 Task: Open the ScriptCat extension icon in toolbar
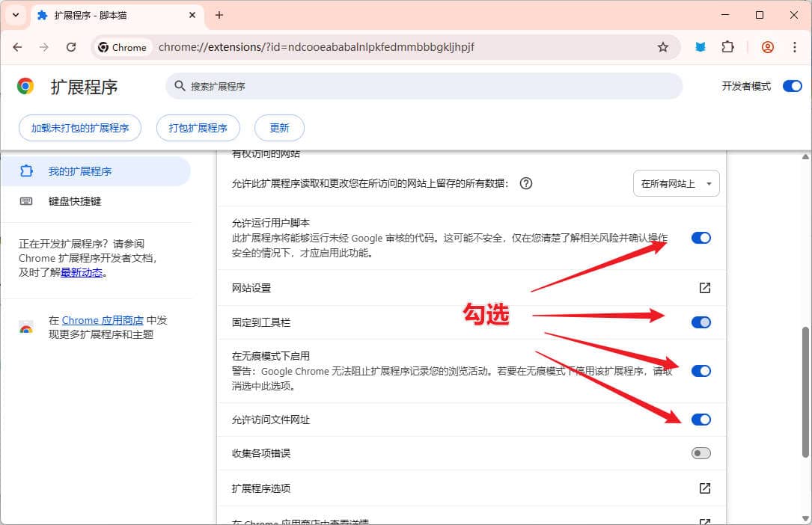click(700, 47)
